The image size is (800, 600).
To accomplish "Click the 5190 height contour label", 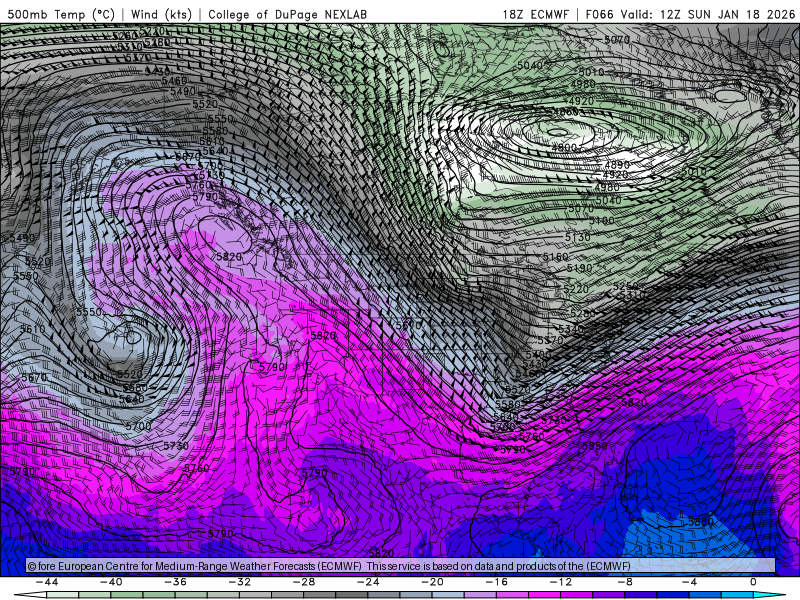I will 579,268.
